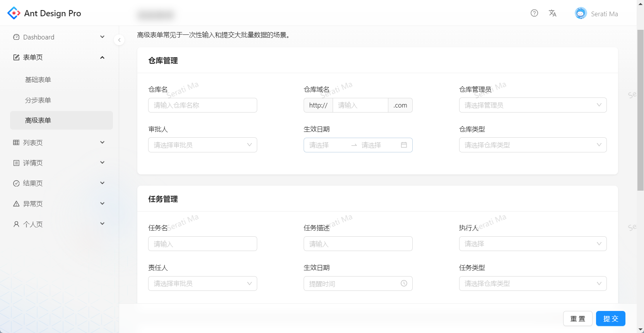Expand the 列表页 menu chevron
644x333 pixels.
point(102,142)
